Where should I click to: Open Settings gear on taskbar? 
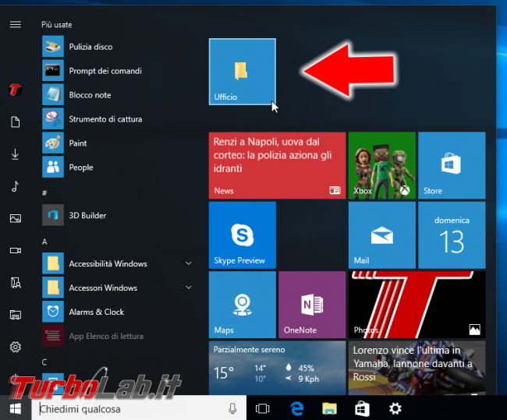point(395,408)
